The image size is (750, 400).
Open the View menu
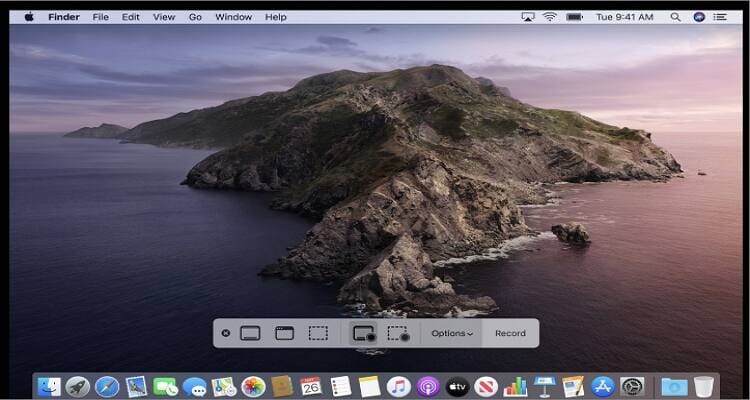164,17
